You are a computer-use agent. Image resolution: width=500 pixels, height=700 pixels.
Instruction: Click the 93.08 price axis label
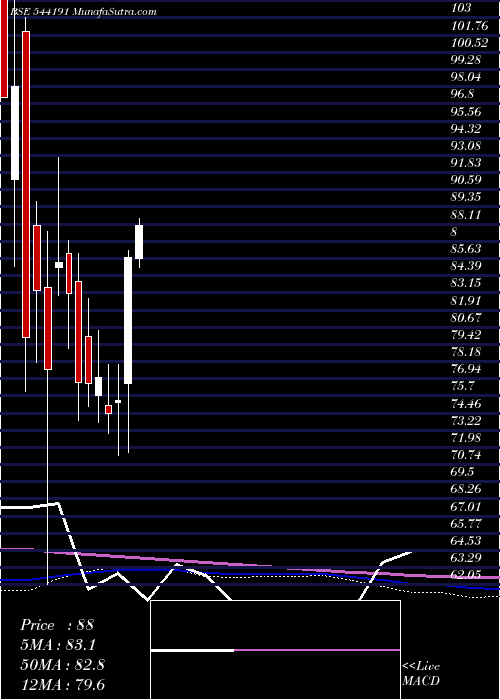pyautogui.click(x=466, y=146)
